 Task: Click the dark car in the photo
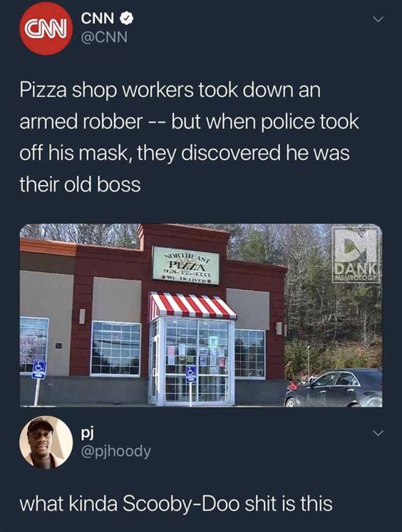[x=334, y=388]
